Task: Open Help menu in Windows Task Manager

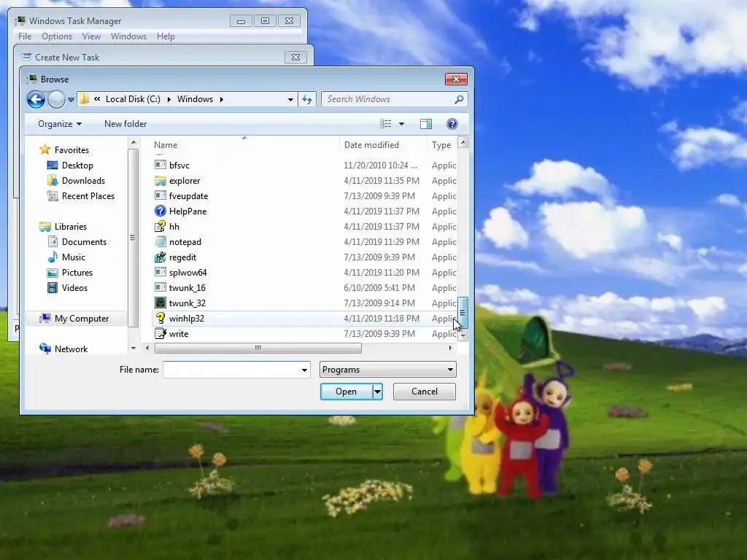Action: [166, 36]
